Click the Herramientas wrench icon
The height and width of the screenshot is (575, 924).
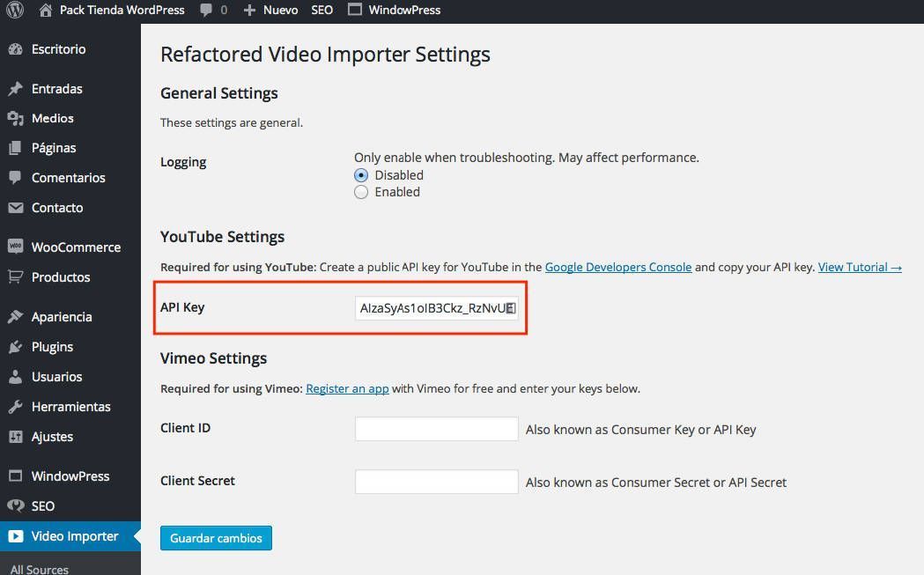click(x=15, y=407)
